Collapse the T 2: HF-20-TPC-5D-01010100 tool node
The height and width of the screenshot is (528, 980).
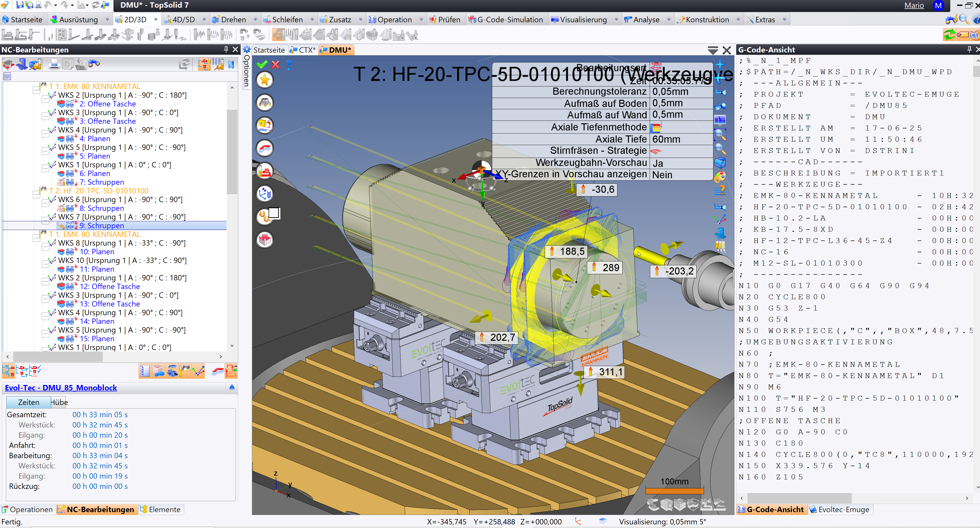coord(37,195)
